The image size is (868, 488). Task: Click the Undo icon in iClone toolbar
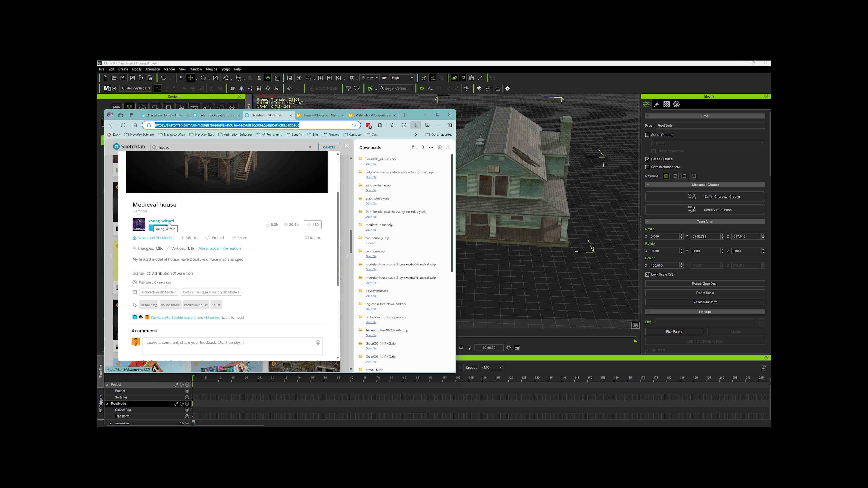pyautogui.click(x=163, y=78)
